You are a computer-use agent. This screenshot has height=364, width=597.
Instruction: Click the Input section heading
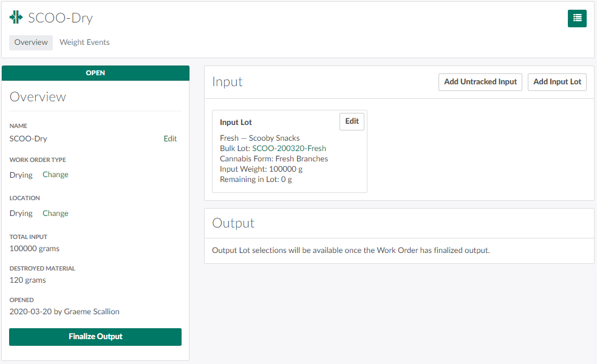tap(227, 82)
